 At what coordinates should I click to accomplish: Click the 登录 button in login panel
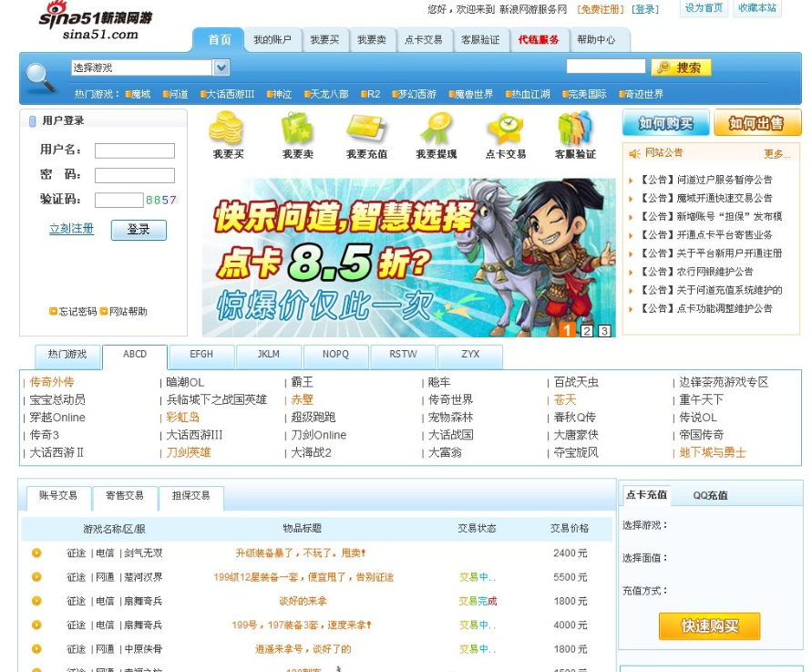pyautogui.click(x=139, y=230)
